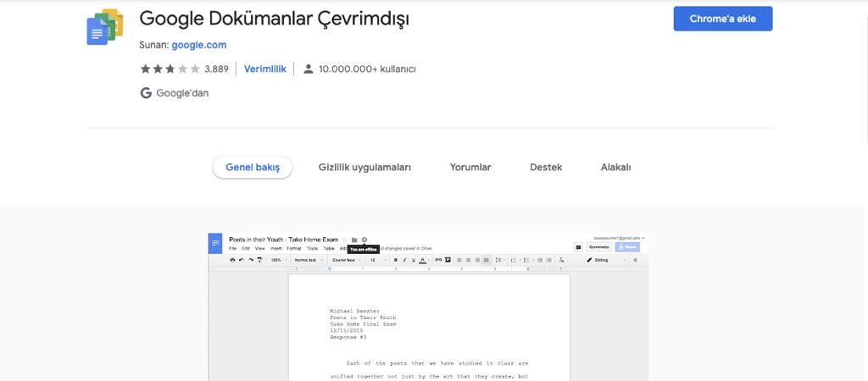The height and width of the screenshot is (381, 868).
Task: Switch to the Gizlilik uygulamaları tab
Action: (x=364, y=167)
